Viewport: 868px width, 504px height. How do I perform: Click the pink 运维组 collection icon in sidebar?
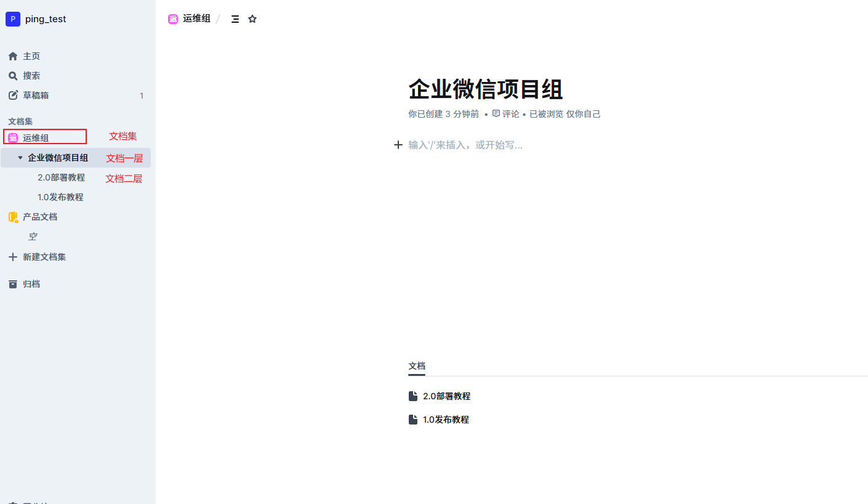click(13, 138)
